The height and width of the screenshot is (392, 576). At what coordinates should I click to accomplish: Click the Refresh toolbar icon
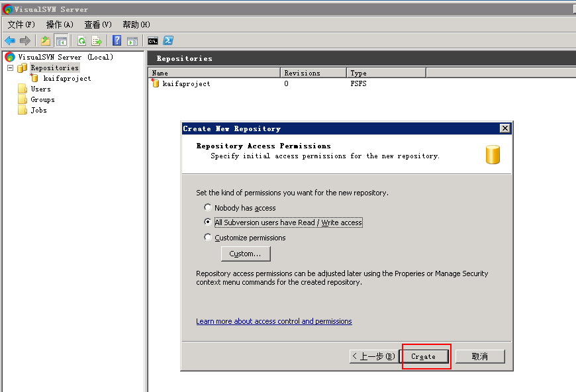pos(82,40)
